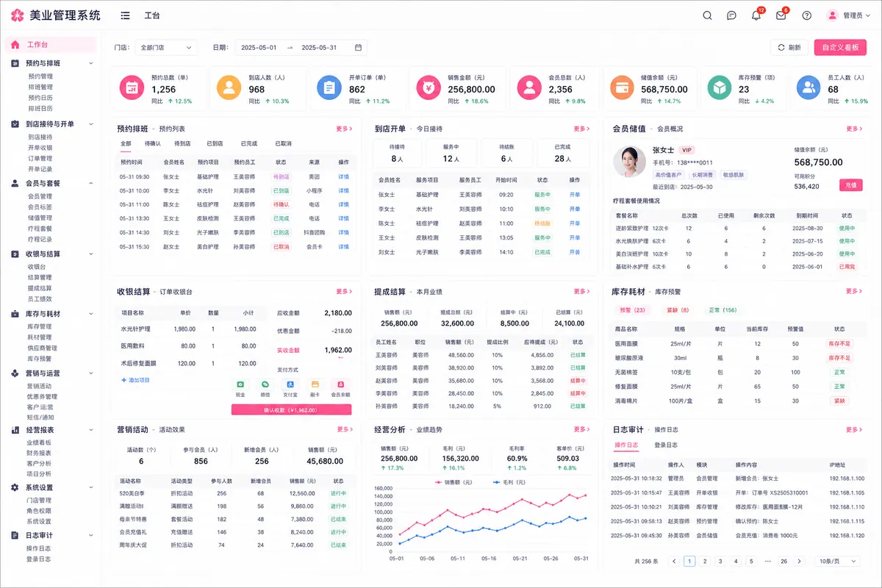Click 添加项目 link in cashier panel
The width and height of the screenshot is (882, 588).
[x=135, y=380]
